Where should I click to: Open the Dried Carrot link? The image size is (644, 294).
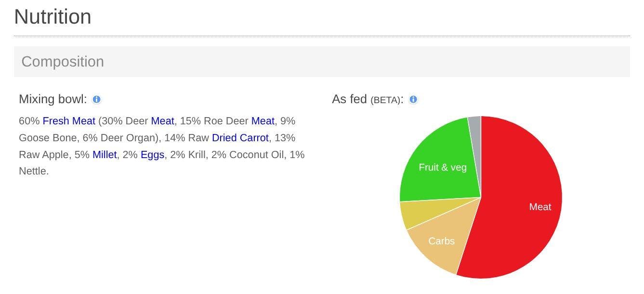pos(240,138)
